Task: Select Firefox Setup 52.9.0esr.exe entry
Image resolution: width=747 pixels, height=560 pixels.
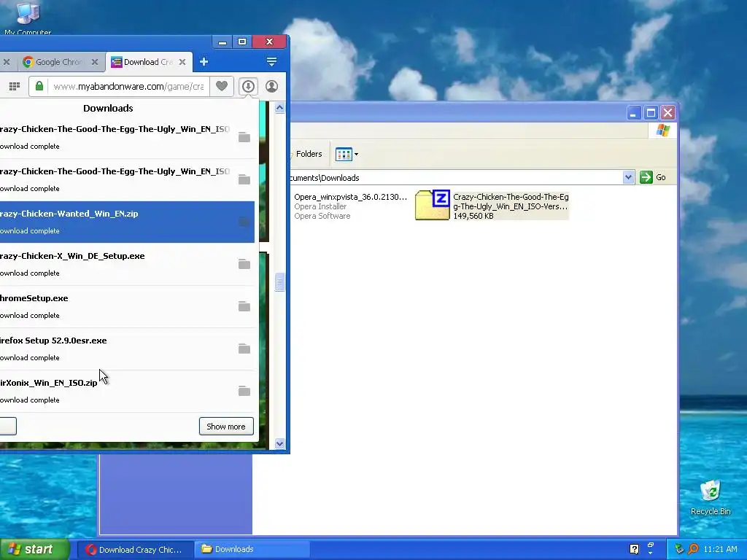Action: (x=127, y=349)
